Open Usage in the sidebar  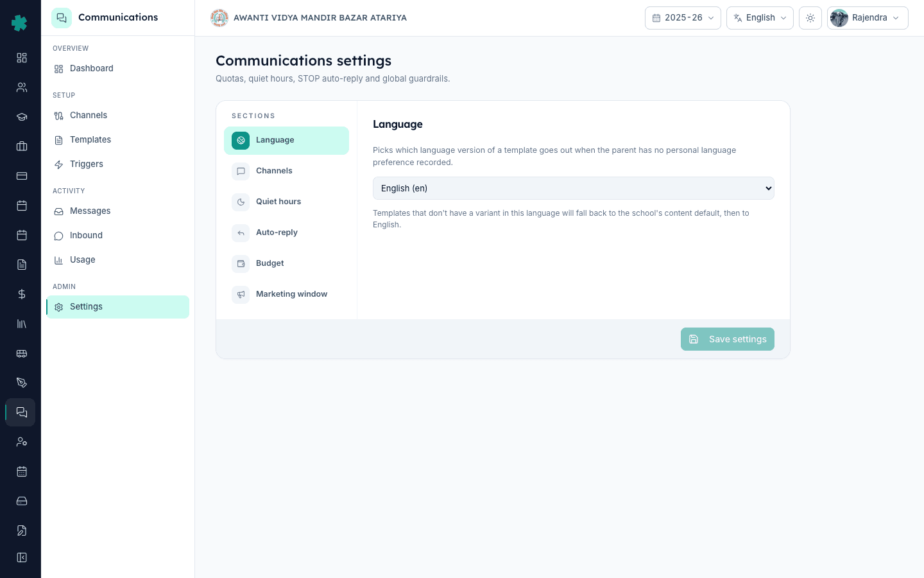tap(117, 260)
